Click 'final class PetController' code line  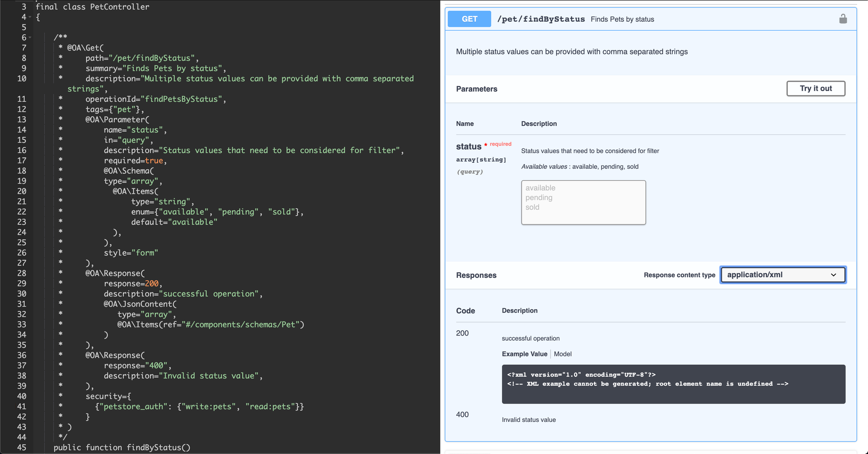[x=92, y=7]
